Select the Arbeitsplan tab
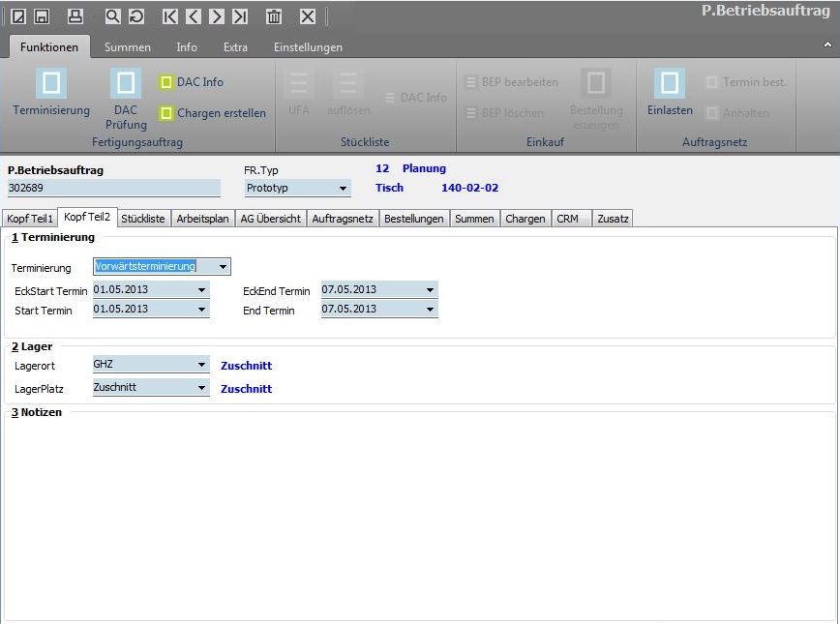 [202, 219]
